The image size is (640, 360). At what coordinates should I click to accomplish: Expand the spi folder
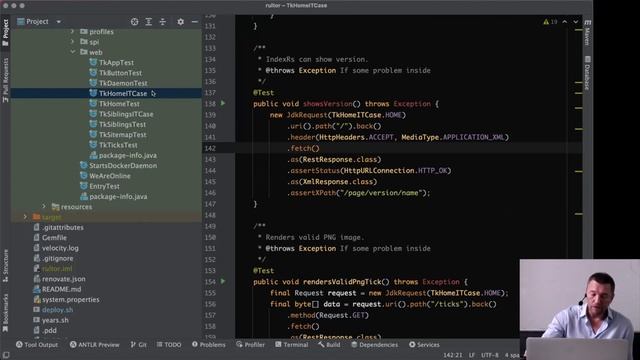coord(73,42)
